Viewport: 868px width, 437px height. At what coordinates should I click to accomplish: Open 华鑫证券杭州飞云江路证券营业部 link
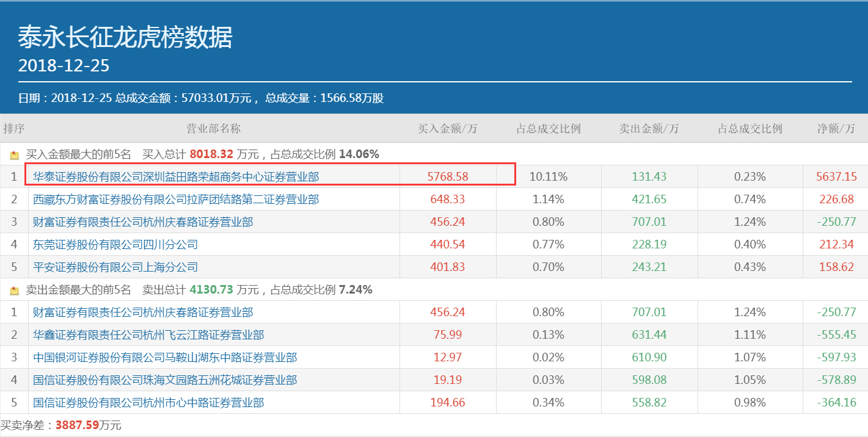coord(148,335)
